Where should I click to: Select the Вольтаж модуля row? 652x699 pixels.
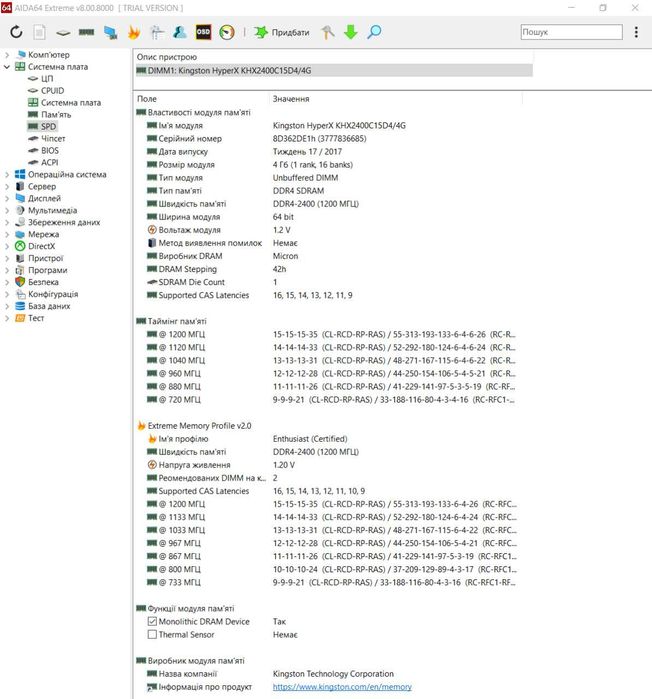pos(328,230)
